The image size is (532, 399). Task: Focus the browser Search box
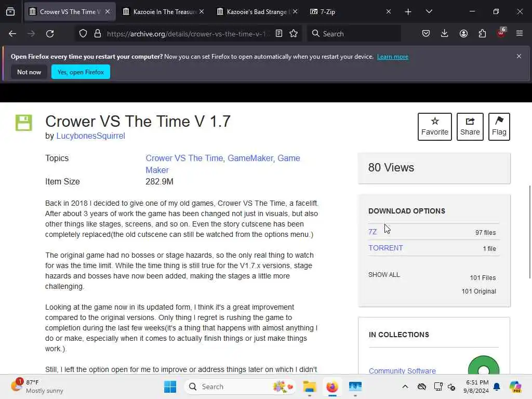point(354,34)
